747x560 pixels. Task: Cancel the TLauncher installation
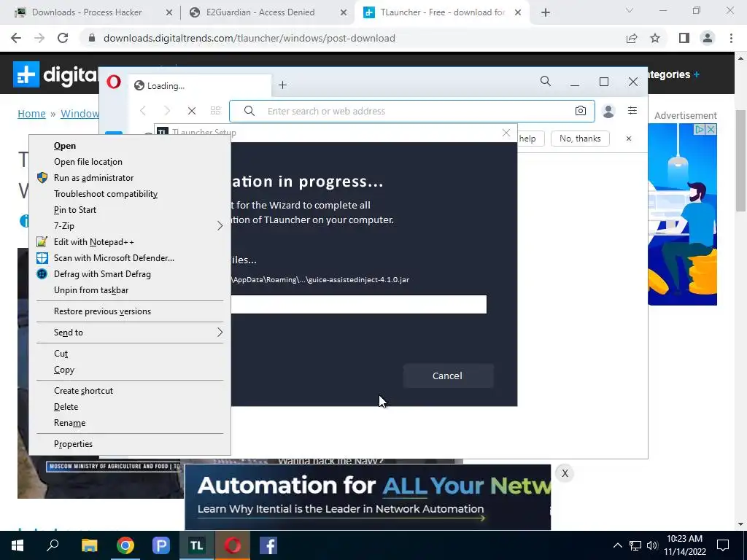point(448,376)
